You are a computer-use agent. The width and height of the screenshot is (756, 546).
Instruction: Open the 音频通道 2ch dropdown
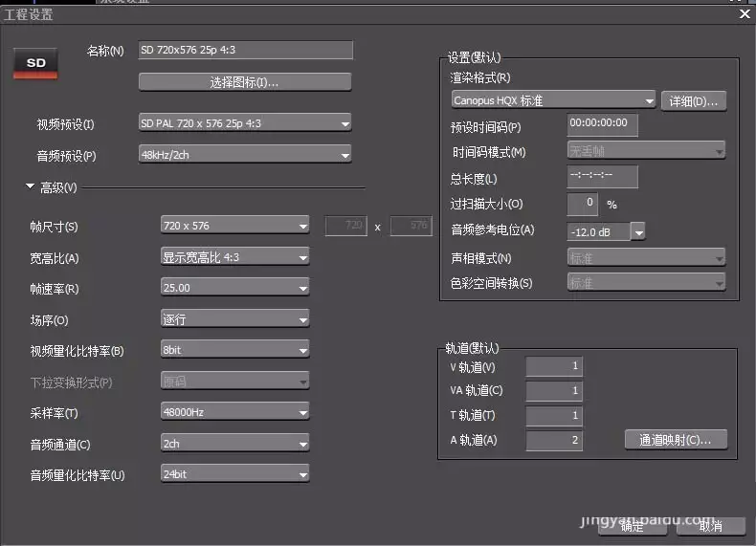pos(234,444)
